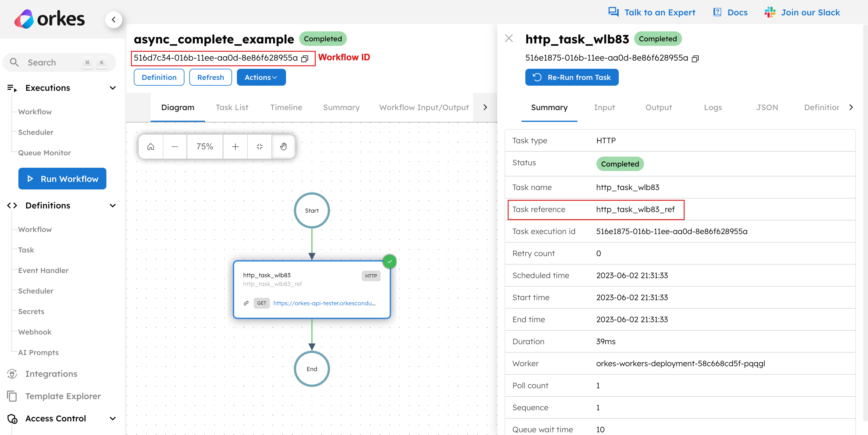This screenshot has height=435, width=868.
Task: Open the Talk to an Expert link
Action: (659, 12)
